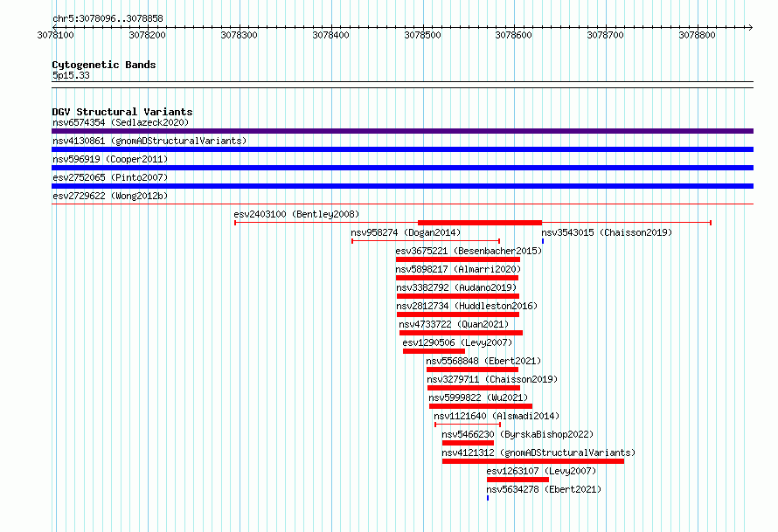
Task: Click the red nsv5898217 variant bar
Action: [x=457, y=278]
